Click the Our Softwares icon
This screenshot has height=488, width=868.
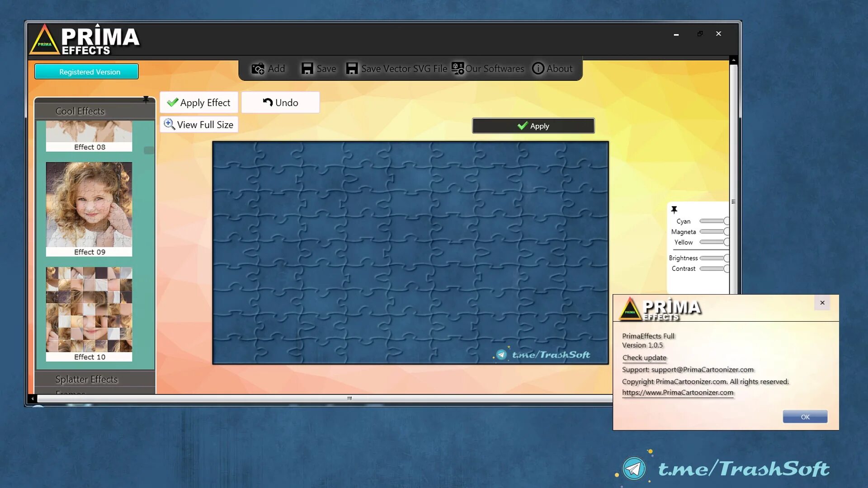458,69
